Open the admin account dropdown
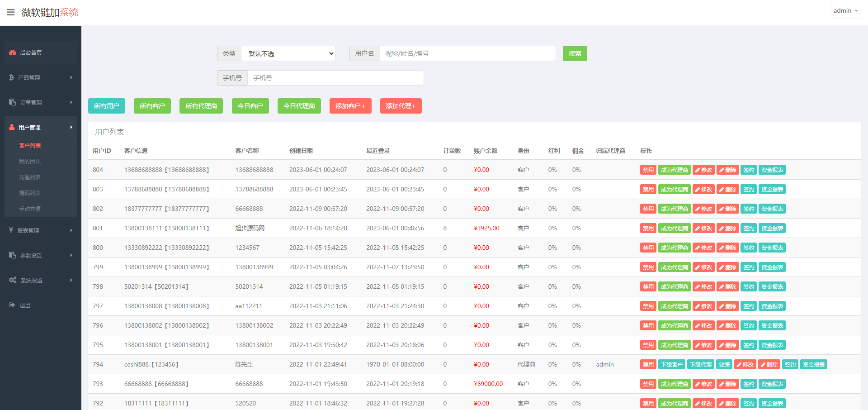Screen dimensions: 868x410 [x=845, y=10]
